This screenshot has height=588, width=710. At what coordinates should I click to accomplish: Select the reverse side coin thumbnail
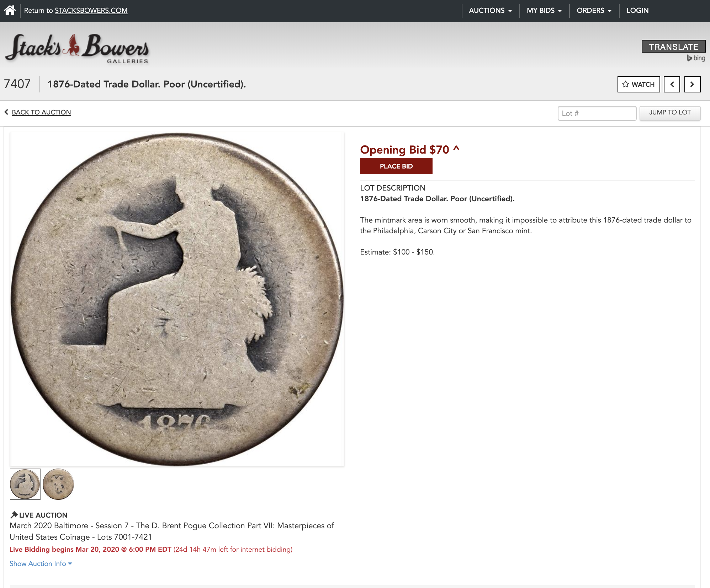58,484
